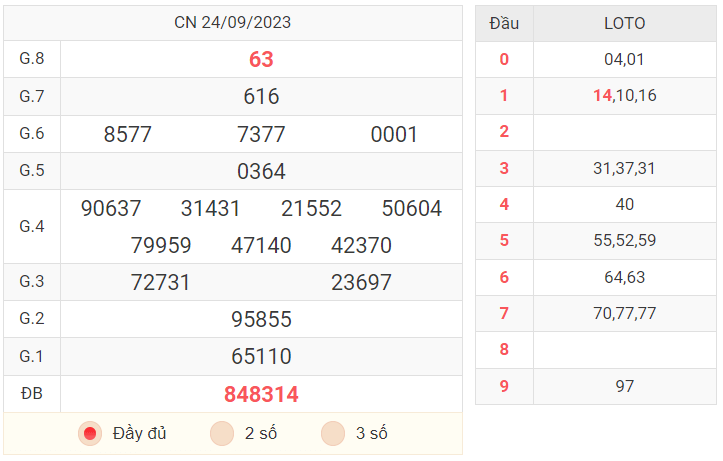Screen dimensions: 723x461
Task: Click the G.2 number 95855
Action: pos(261,319)
